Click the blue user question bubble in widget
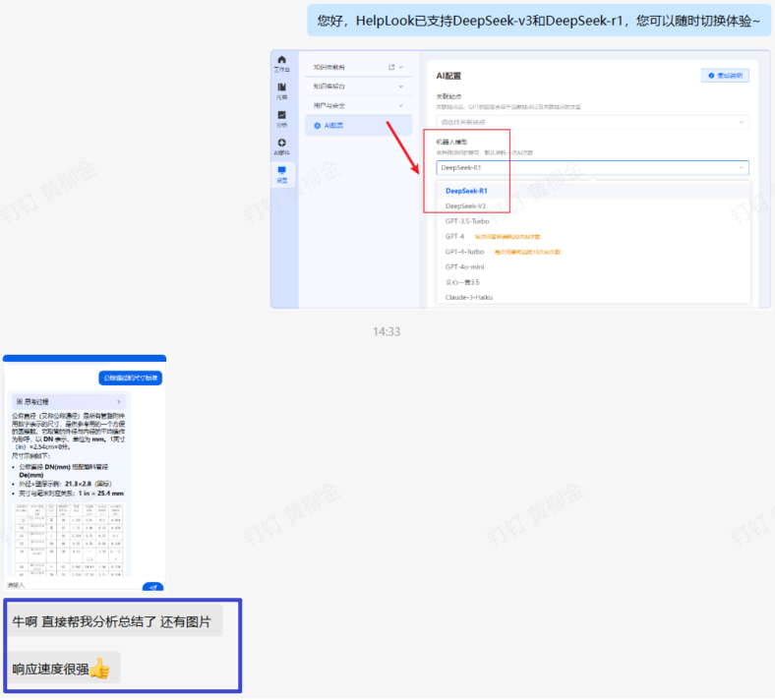Viewport: 775px width, 700px height. pos(131,378)
